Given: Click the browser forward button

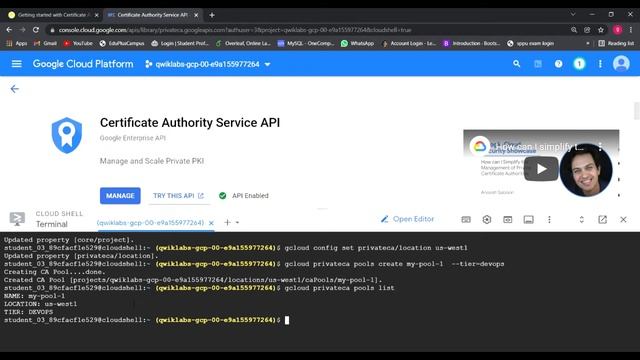Looking at the screenshot, I should tap(22, 30).
